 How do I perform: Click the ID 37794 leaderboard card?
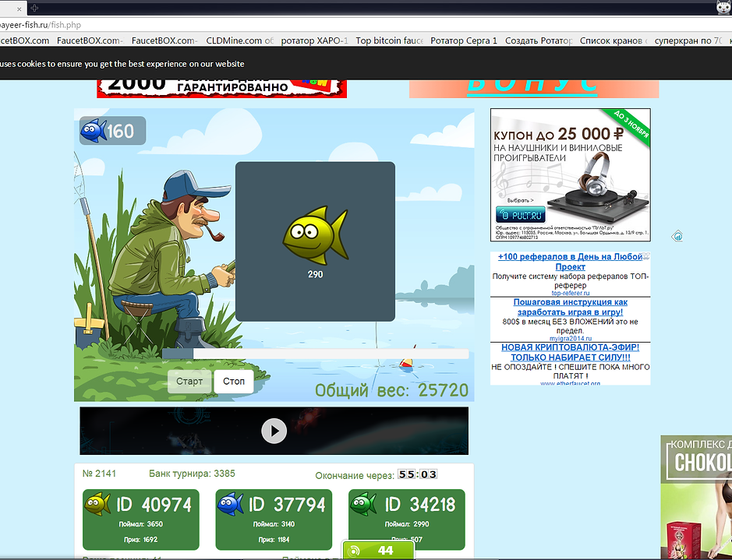[x=274, y=519]
